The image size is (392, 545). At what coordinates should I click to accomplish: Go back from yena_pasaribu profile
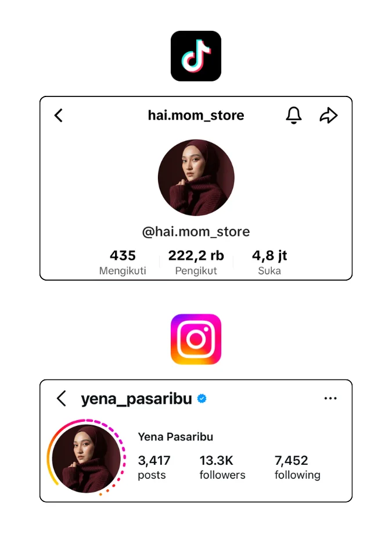coord(61,399)
